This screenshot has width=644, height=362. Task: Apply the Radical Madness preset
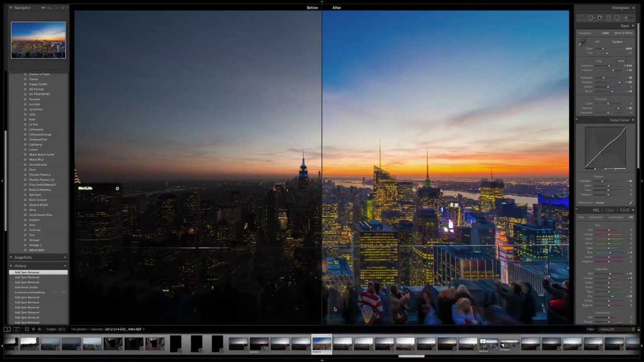(x=40, y=190)
